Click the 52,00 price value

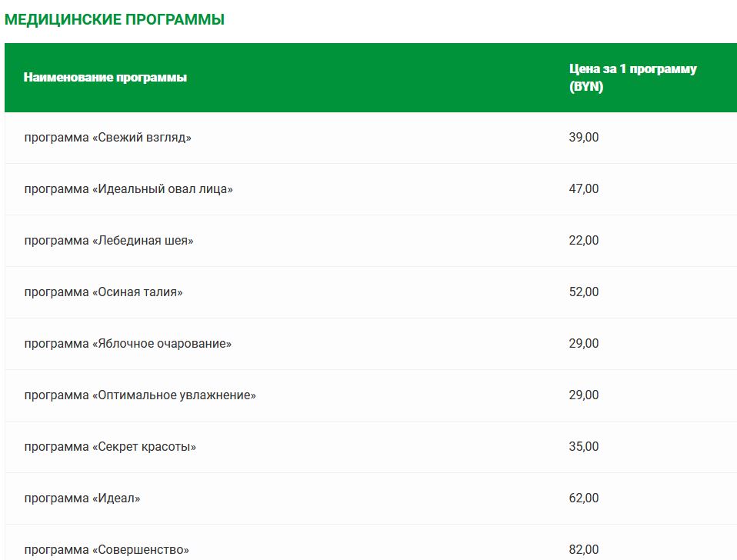click(x=584, y=292)
